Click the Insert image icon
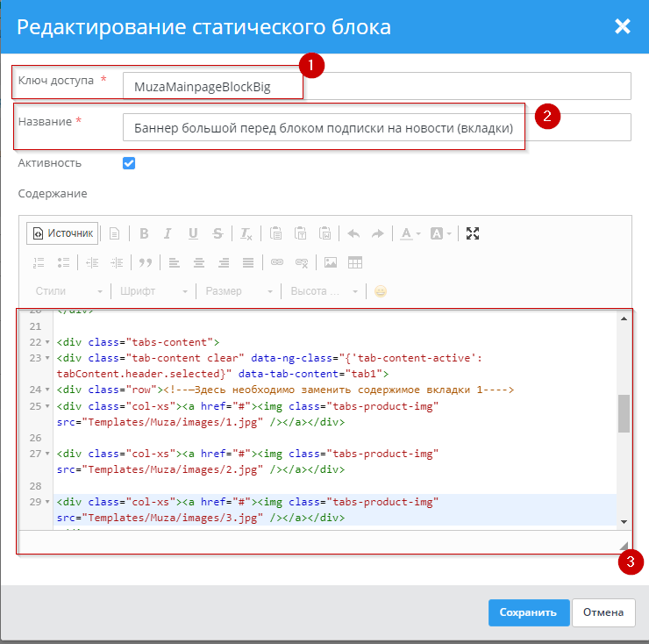Screen dimensions: 649x644 pyautogui.click(x=331, y=262)
